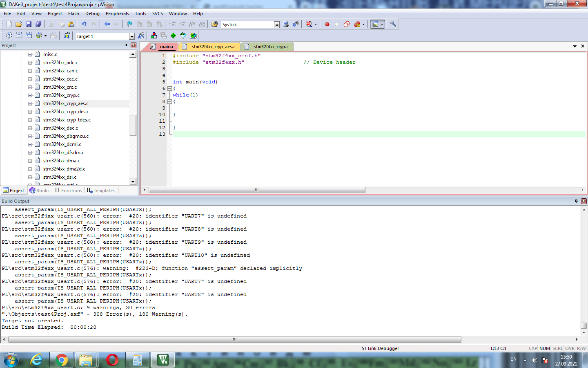The image size is (588, 368).
Task: Open Options for Target magic wand
Action: coord(141,36)
